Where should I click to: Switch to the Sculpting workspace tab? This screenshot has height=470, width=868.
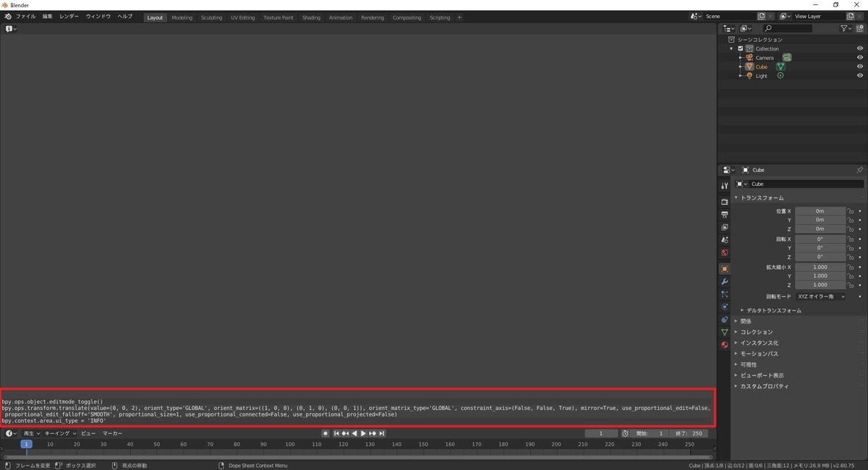coord(212,17)
